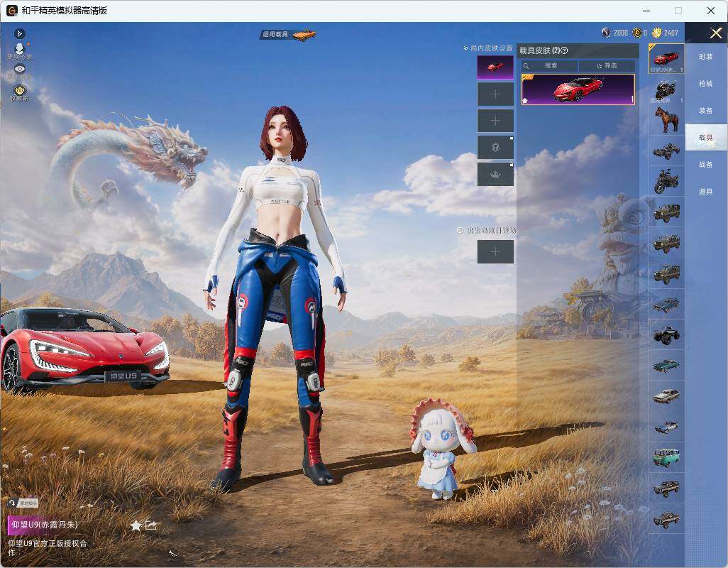
Task: Click the share arrow icon beside the star
Action: pos(151,525)
